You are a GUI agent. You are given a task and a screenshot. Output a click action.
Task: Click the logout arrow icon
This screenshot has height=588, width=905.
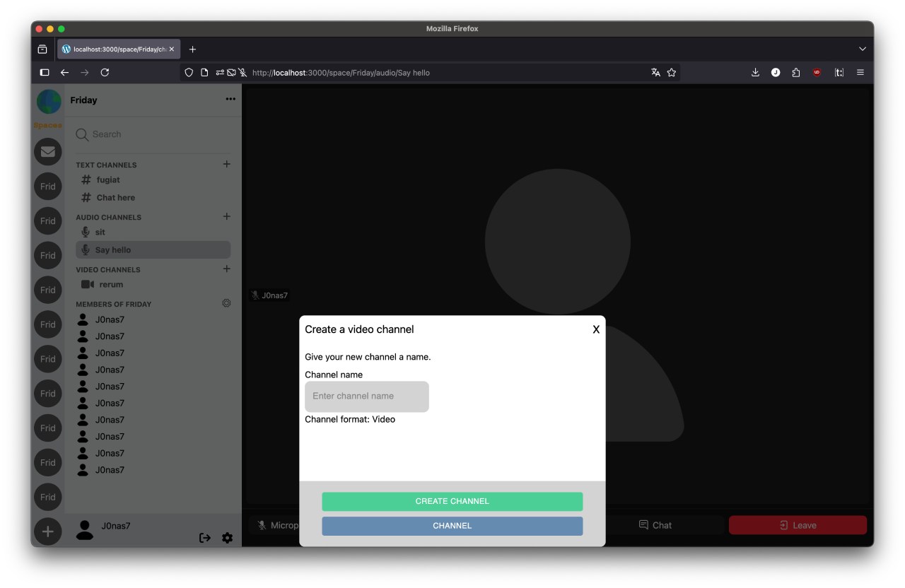[205, 538]
